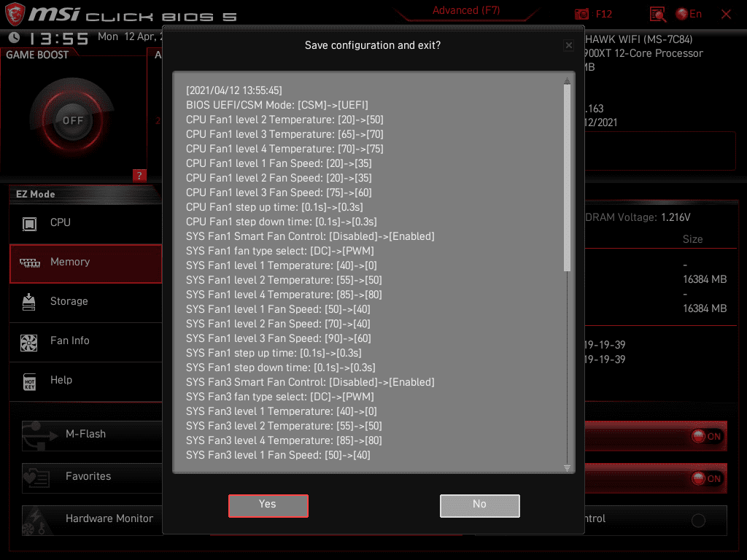747x560 pixels.
Task: Open the Storage section
Action: click(x=86, y=303)
